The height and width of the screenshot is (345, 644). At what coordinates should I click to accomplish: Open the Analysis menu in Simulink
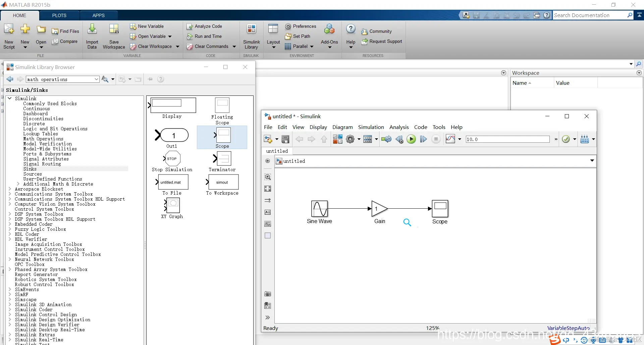tap(399, 127)
